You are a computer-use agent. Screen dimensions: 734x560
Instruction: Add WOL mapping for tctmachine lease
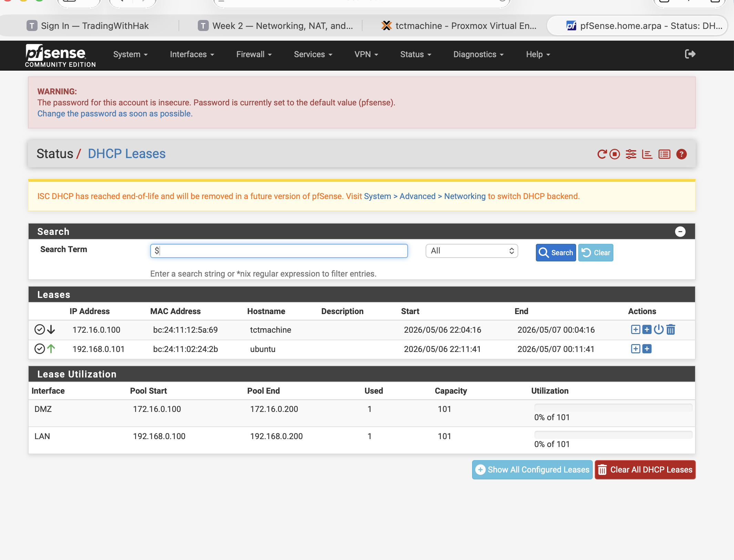647,330
